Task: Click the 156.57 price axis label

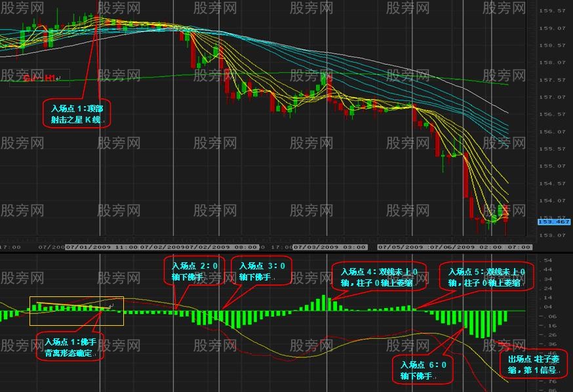Action: coord(552,114)
